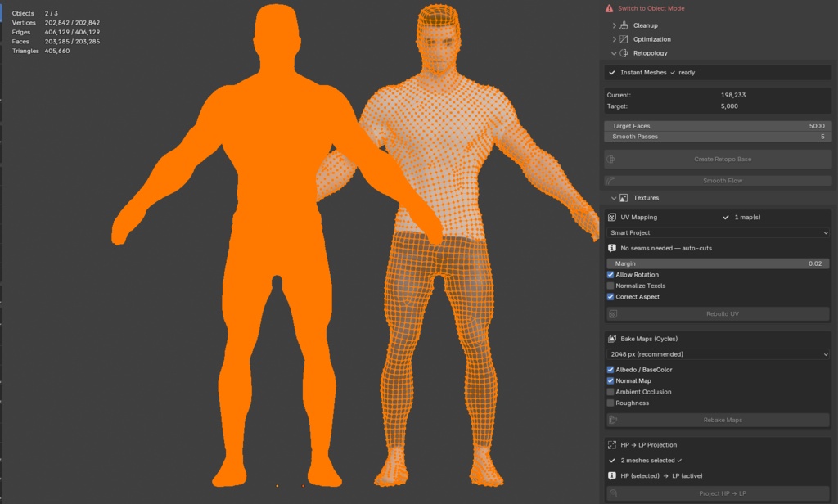Click the icon on Smooth Flow button
The image size is (838, 504).
click(x=610, y=181)
